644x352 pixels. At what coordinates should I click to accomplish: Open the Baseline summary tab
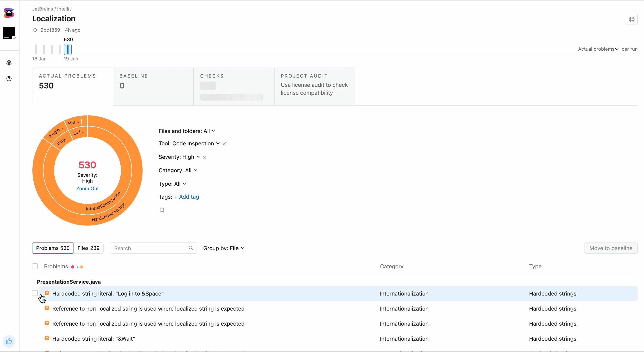point(153,86)
